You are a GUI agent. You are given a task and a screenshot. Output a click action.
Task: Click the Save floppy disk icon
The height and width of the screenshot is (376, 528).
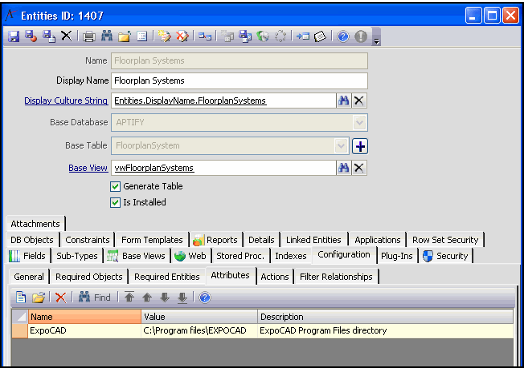[x=13, y=36]
